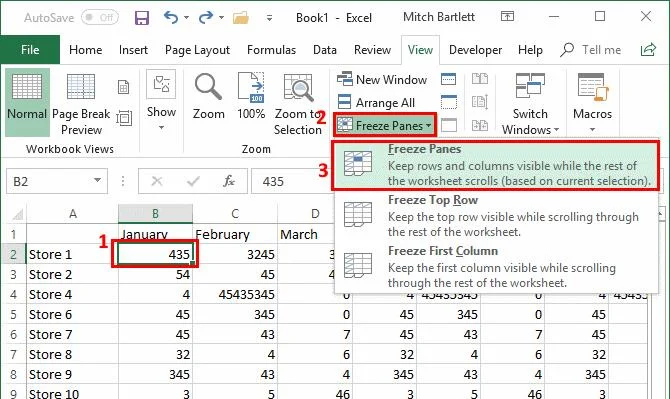Switch to the Insert tab
This screenshot has width=670, height=399.
(133, 50)
